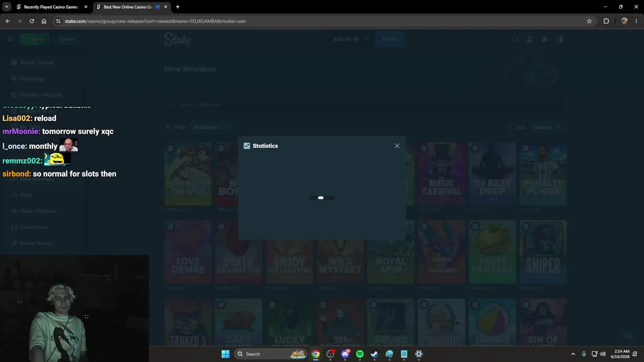The width and height of the screenshot is (644, 362).
Task: Open Following in sidebar
Action: point(32,79)
